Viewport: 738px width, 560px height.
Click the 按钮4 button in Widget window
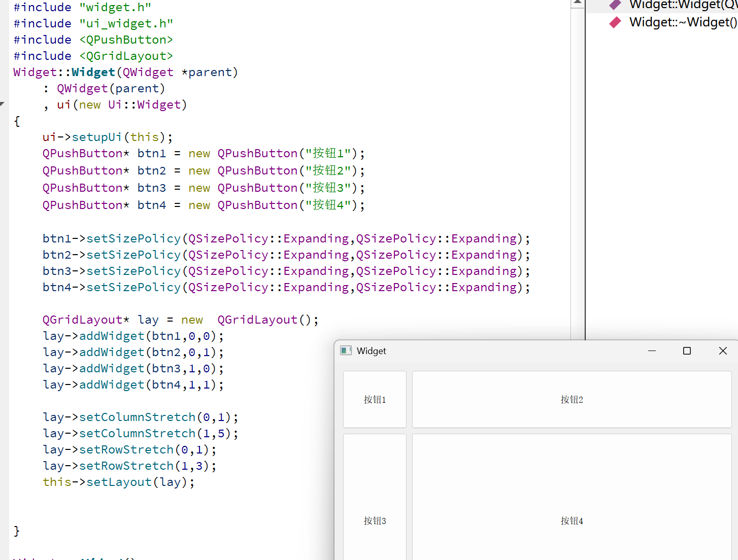coord(572,497)
